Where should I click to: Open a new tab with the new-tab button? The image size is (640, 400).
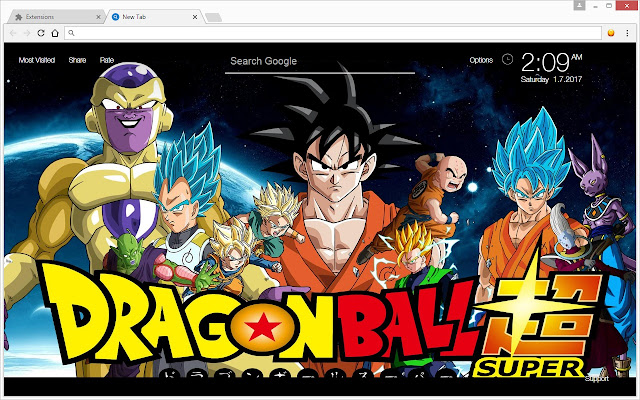coord(213,17)
